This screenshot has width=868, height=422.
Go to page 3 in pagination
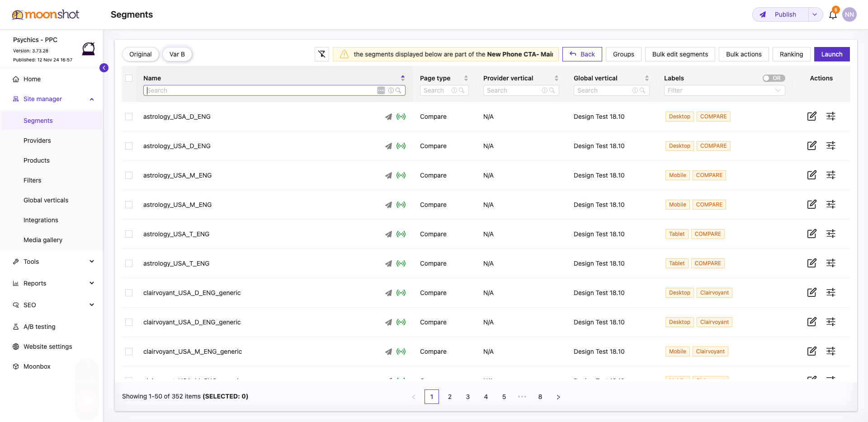click(x=468, y=397)
